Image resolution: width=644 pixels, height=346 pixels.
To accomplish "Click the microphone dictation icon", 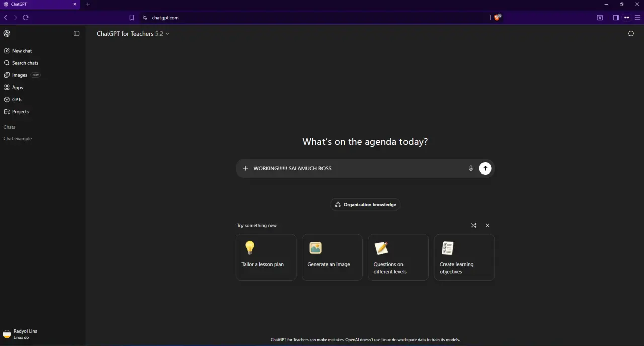I will 471,168.
